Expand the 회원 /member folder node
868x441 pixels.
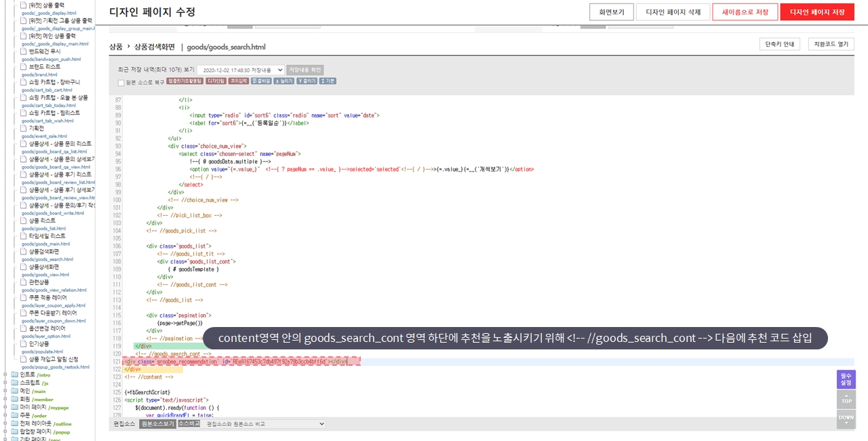[5, 399]
